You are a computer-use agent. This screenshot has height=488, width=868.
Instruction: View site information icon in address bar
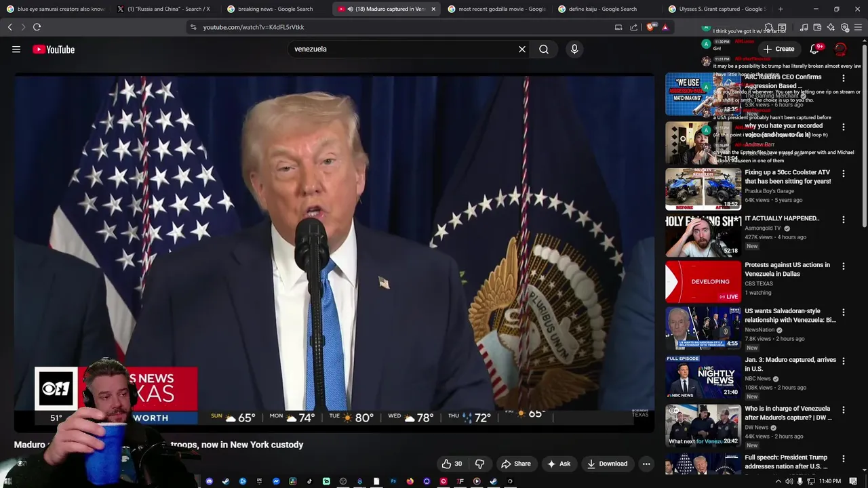pos(193,27)
